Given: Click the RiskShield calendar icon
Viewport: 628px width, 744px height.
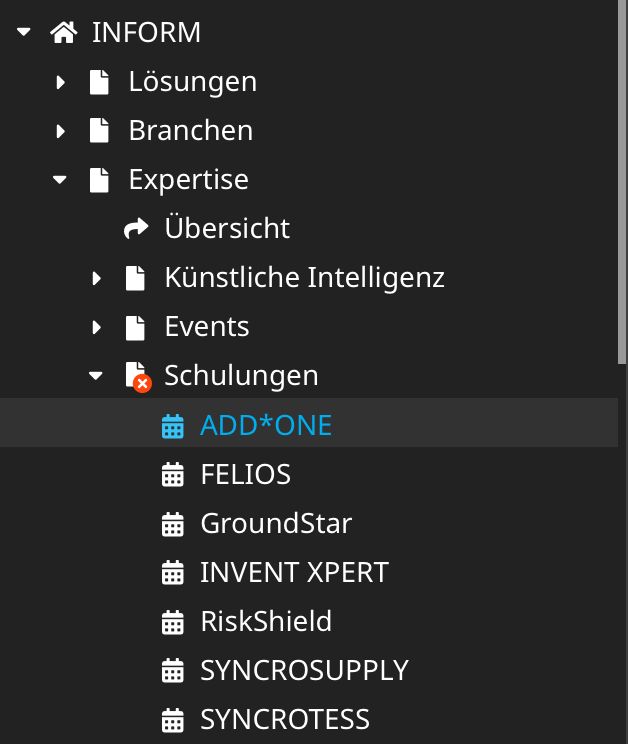Looking at the screenshot, I should pyautogui.click(x=173, y=622).
